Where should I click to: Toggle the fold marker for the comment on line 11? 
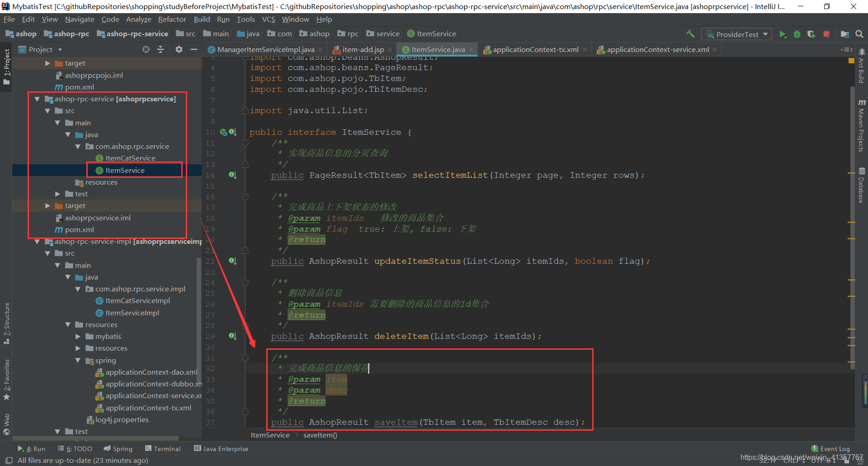coord(245,143)
